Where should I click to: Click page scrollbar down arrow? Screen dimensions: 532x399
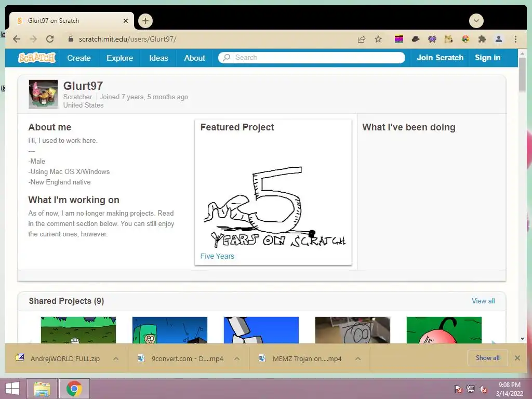click(522, 339)
